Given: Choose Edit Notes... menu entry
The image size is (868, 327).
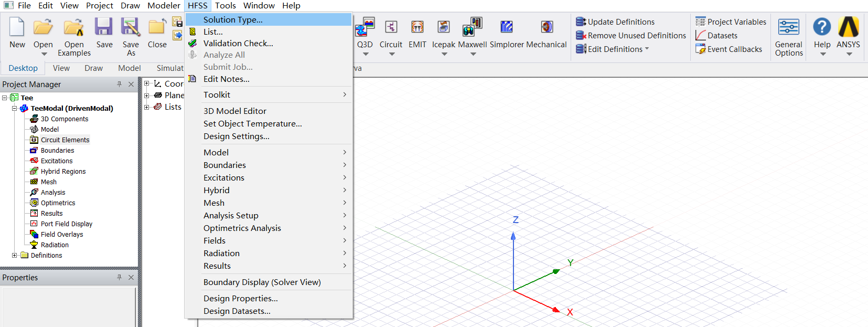Looking at the screenshot, I should click(269, 79).
